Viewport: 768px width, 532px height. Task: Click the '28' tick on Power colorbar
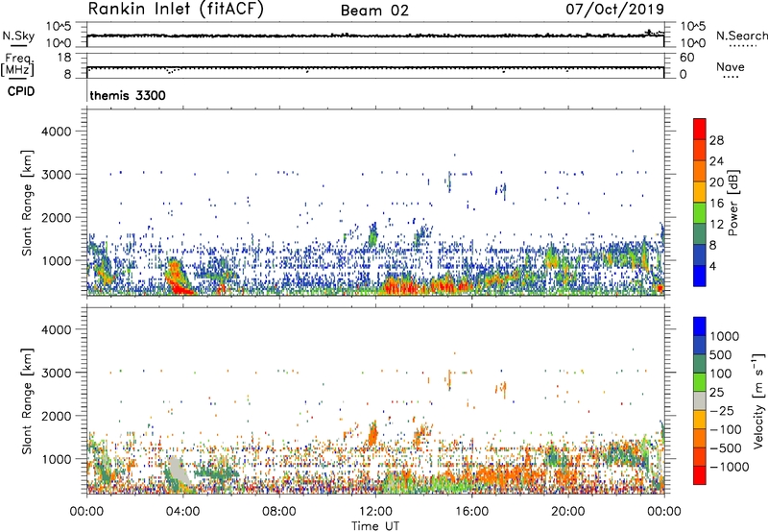click(x=716, y=140)
